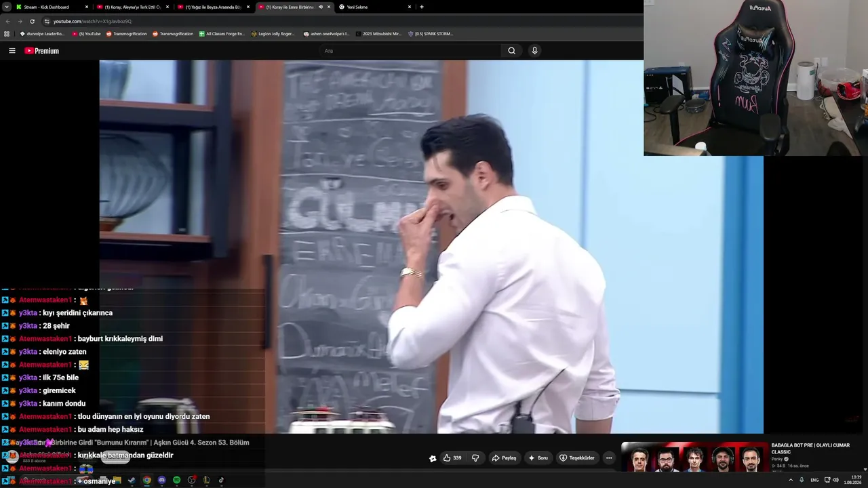Focus the YouTube Ara search field
868x488 pixels.
tap(410, 51)
